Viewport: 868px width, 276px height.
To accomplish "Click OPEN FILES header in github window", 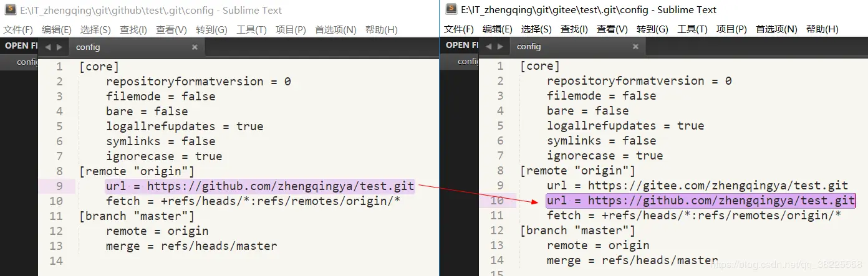I will pos(21,45).
